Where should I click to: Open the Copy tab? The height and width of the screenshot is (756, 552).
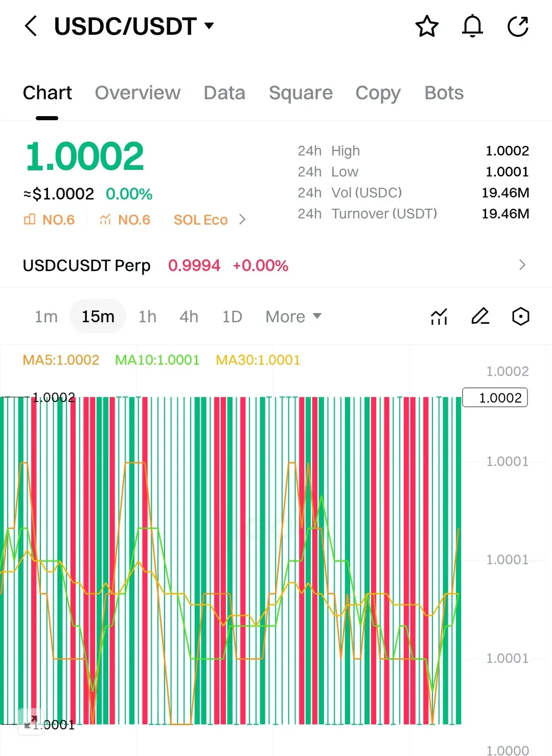(378, 93)
